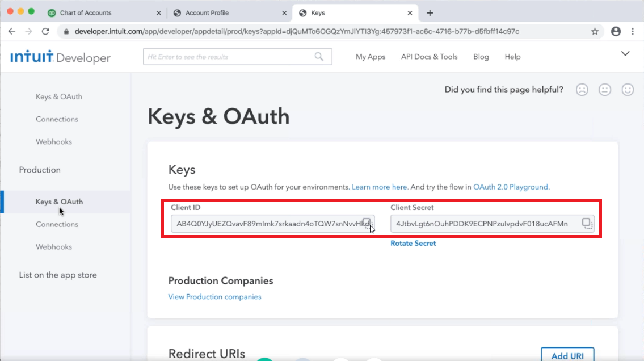
Task: Click the Intuit Developer logo
Action: 60,57
